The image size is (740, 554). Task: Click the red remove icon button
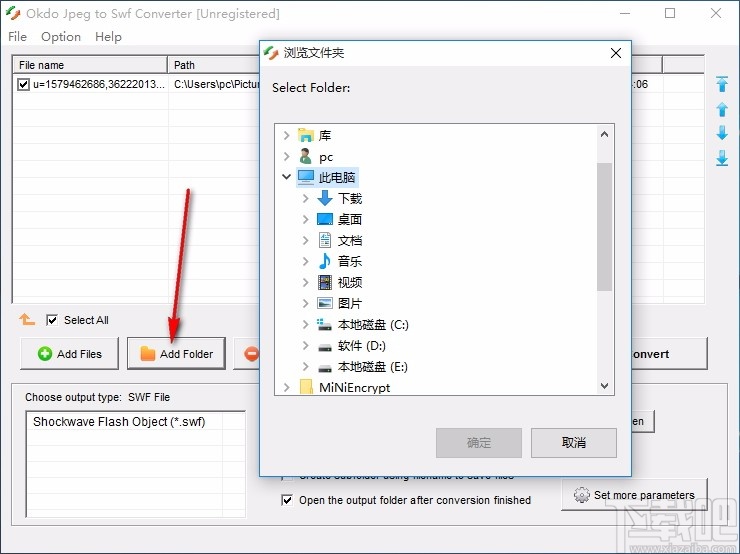click(x=252, y=353)
